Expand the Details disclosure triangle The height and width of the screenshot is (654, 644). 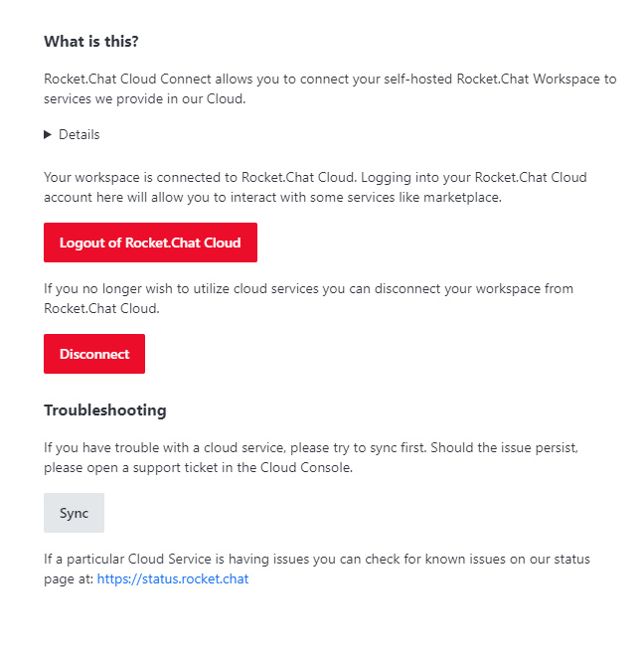tap(48, 135)
